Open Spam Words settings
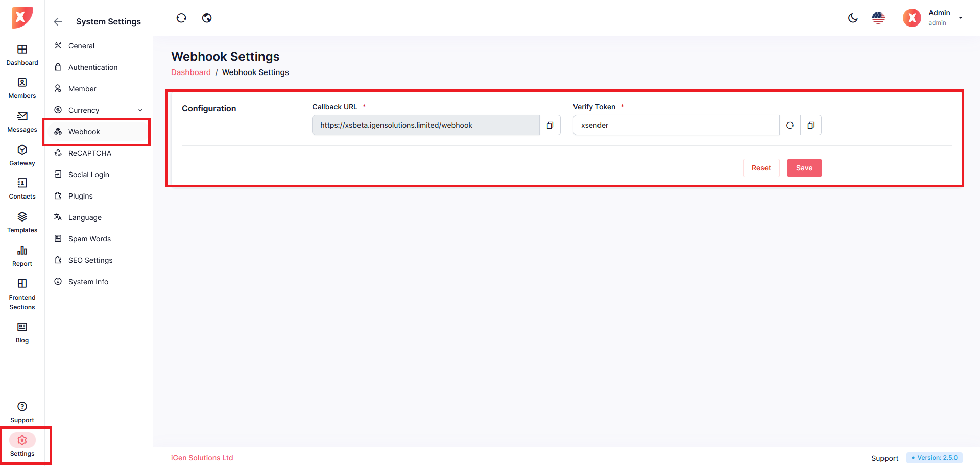 coord(89,239)
